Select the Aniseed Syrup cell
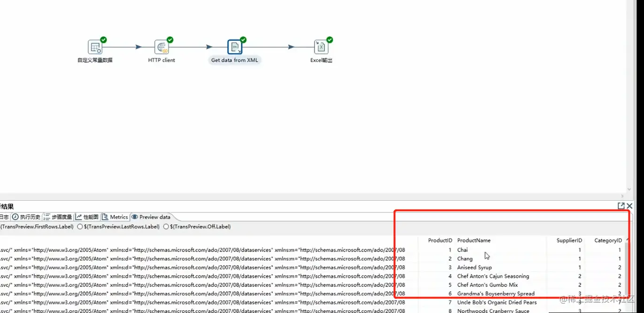The image size is (644, 313). coord(475,267)
